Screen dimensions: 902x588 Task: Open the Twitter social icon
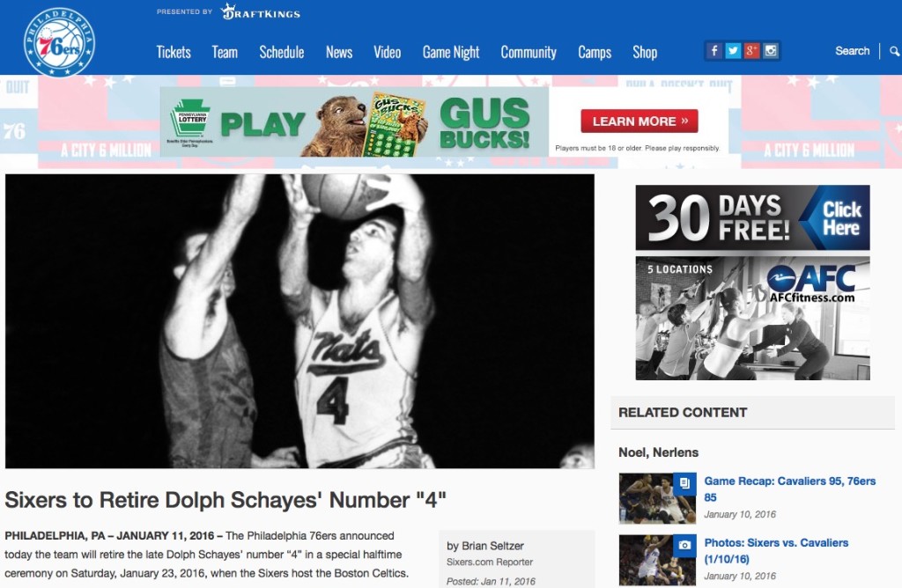click(733, 50)
